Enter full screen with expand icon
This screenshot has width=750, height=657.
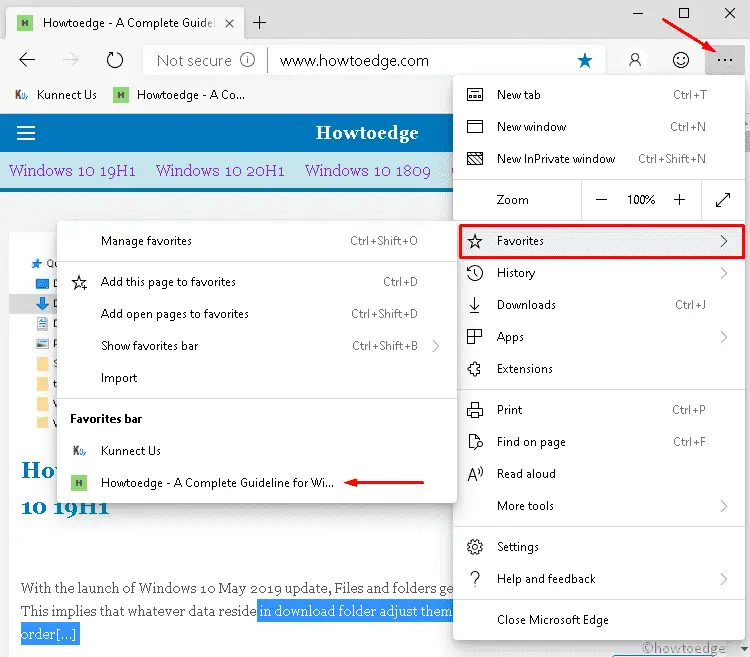pos(723,200)
